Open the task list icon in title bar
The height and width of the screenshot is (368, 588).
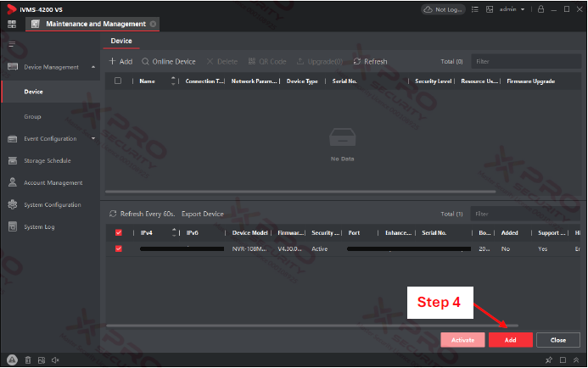click(x=475, y=9)
